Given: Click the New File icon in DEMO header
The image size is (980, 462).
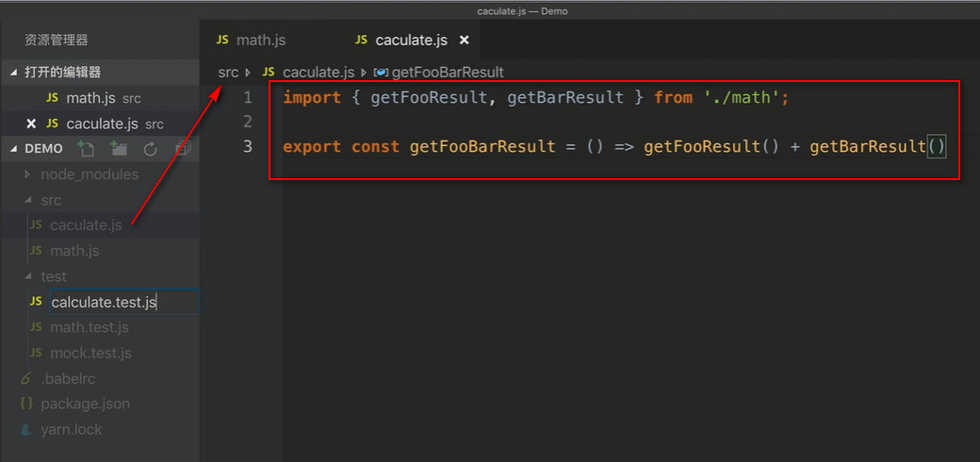Looking at the screenshot, I should click(85, 149).
